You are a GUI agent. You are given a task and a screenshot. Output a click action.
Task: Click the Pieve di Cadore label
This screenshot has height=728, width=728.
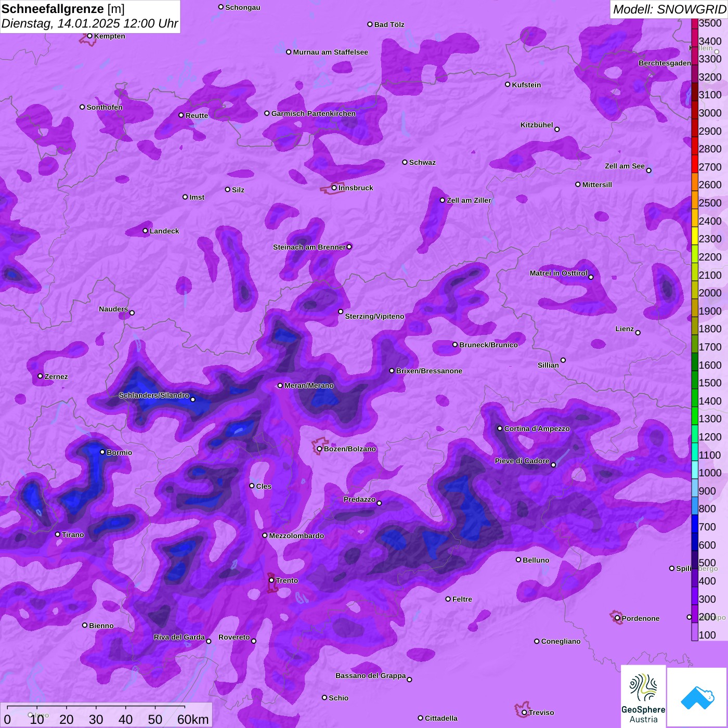[x=522, y=461]
